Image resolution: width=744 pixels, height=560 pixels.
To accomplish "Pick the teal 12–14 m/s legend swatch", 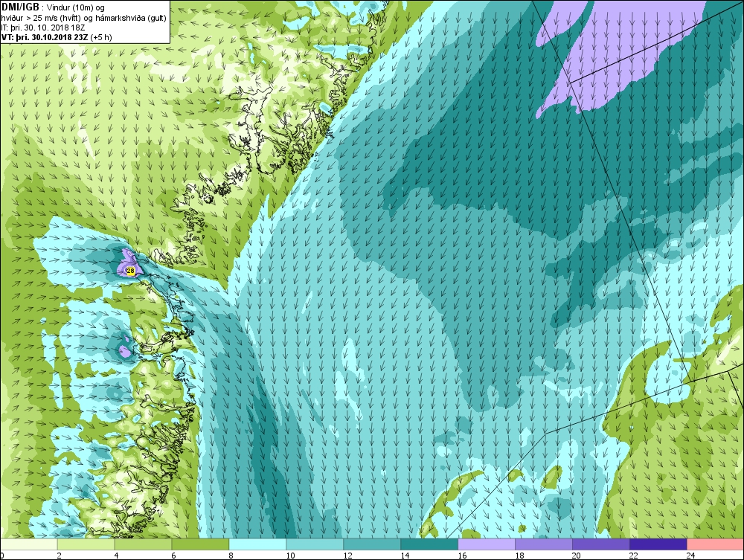I will [x=372, y=544].
